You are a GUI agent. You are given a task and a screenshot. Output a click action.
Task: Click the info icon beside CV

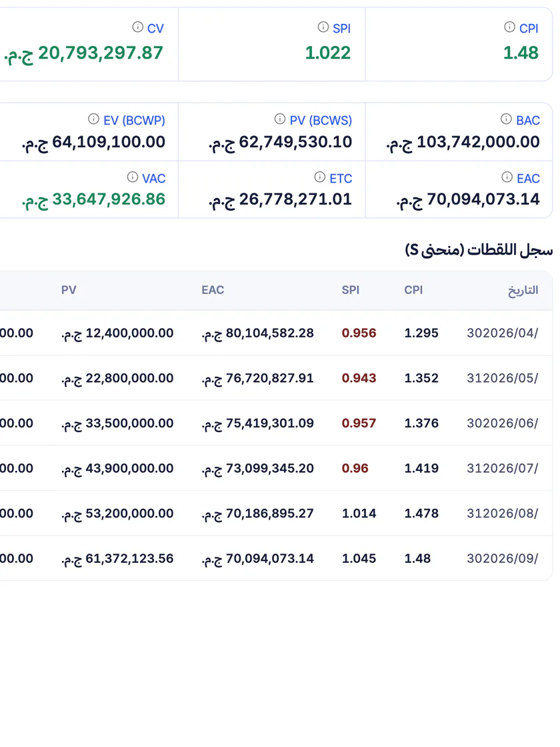click(137, 27)
